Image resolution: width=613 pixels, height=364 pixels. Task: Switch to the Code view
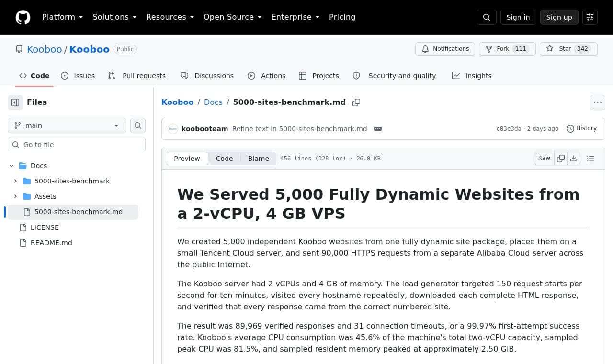coord(224,159)
